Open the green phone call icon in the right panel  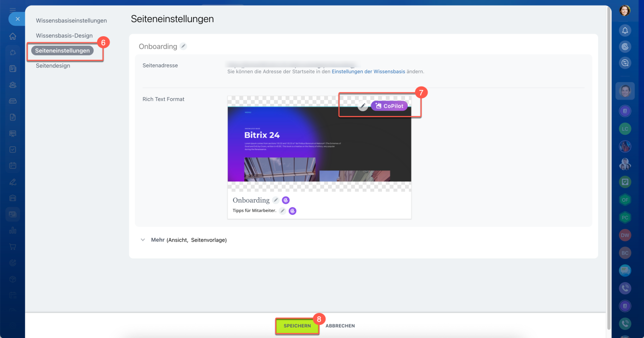coord(625,324)
